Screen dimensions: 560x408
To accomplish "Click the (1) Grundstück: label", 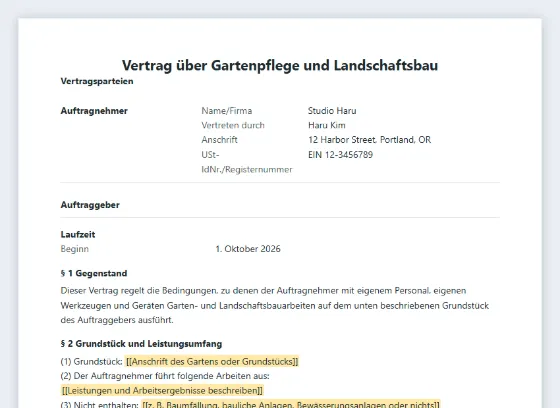I will 91,362.
